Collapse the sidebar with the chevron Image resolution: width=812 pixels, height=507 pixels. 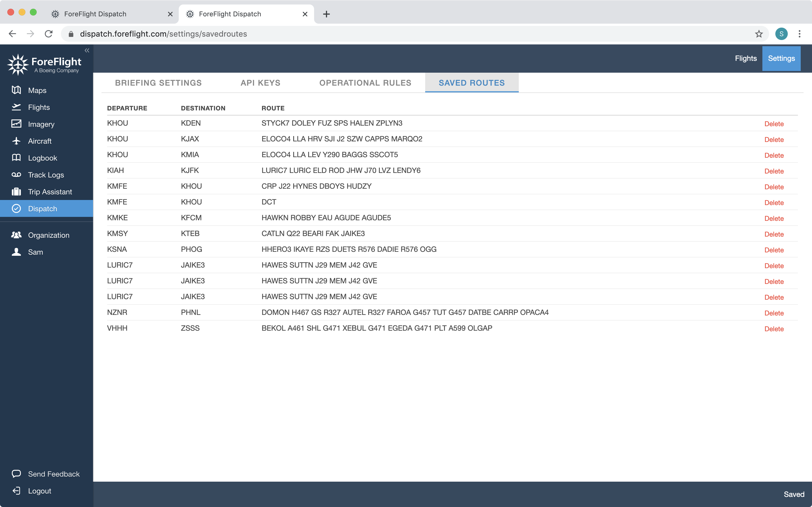(87, 50)
